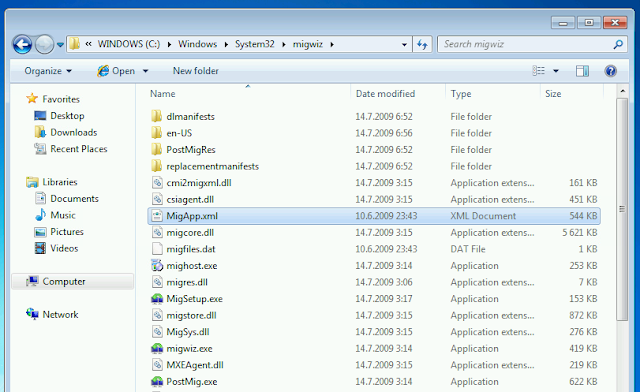Image resolution: width=640 pixels, height=392 pixels.
Task: Click the magnifier search icon
Action: pos(618,44)
